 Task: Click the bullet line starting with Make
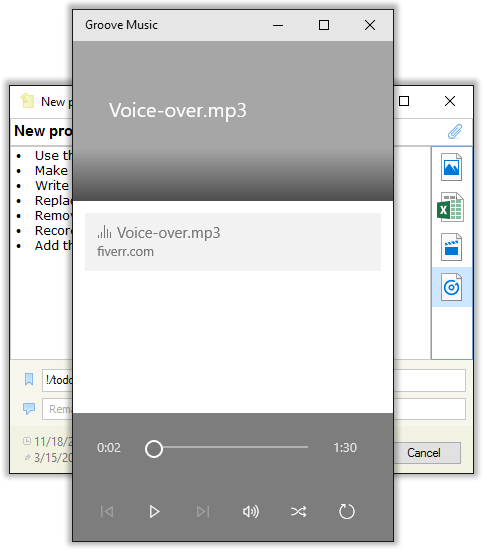51,170
